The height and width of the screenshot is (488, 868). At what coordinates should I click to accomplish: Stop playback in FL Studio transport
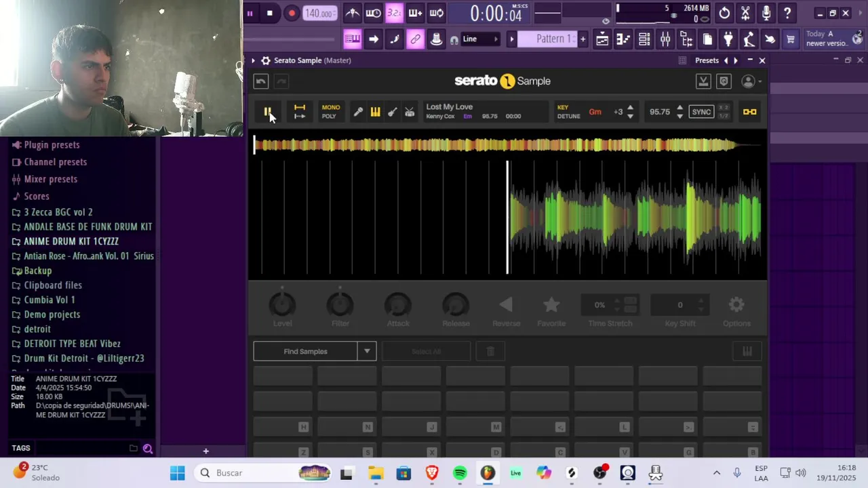click(270, 13)
